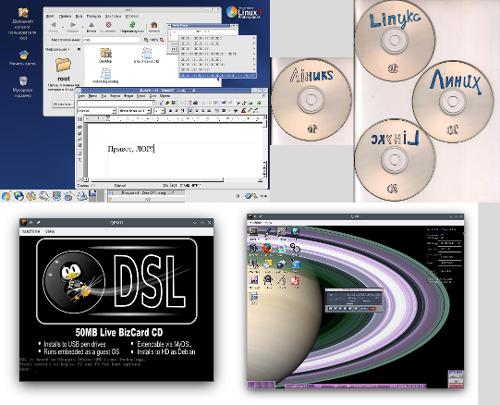Image resolution: width=500 pixels, height=405 pixels.
Task: Select the file icon below Desktop folder
Action: pyautogui.click(x=105, y=75)
